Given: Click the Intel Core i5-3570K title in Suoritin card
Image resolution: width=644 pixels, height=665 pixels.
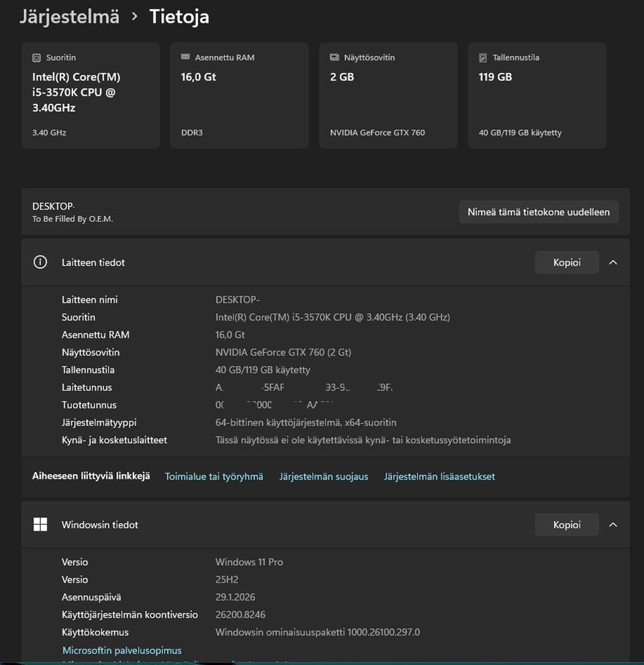Looking at the screenshot, I should [76, 93].
